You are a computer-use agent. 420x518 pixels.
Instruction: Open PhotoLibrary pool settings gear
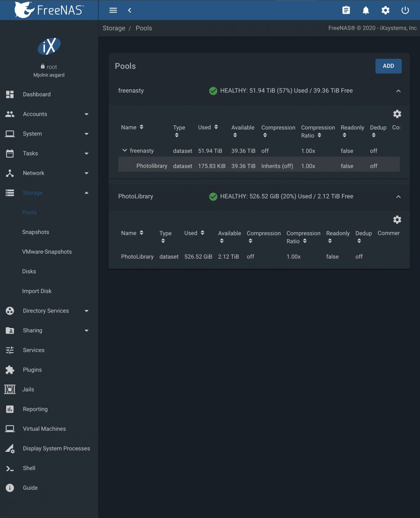397,220
